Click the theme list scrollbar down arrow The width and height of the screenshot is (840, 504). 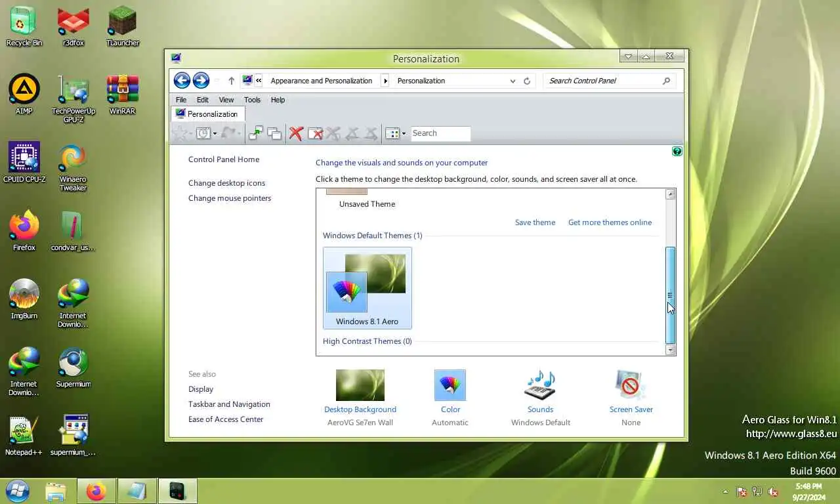click(x=671, y=350)
